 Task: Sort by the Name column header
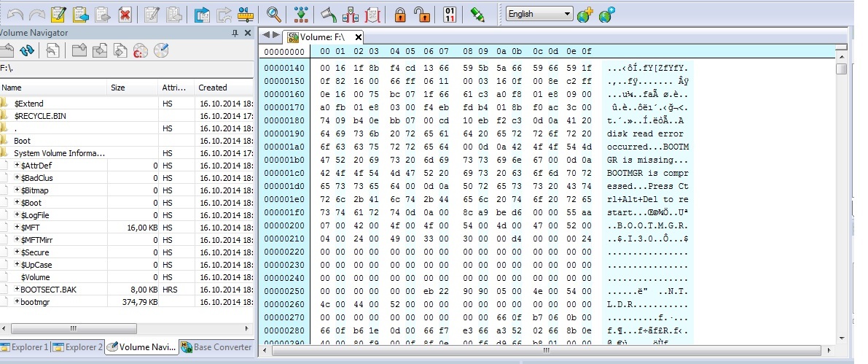point(53,88)
